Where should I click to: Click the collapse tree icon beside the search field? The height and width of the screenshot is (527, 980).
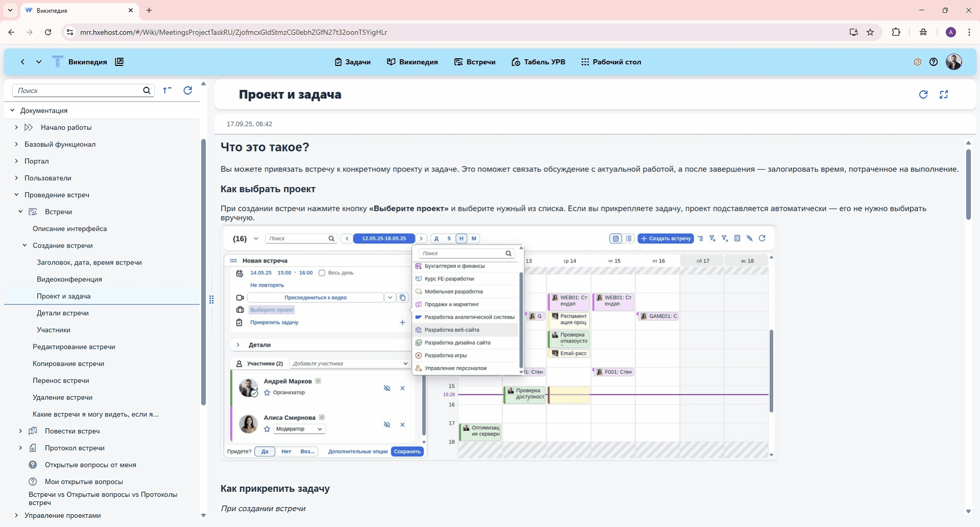[x=167, y=90]
